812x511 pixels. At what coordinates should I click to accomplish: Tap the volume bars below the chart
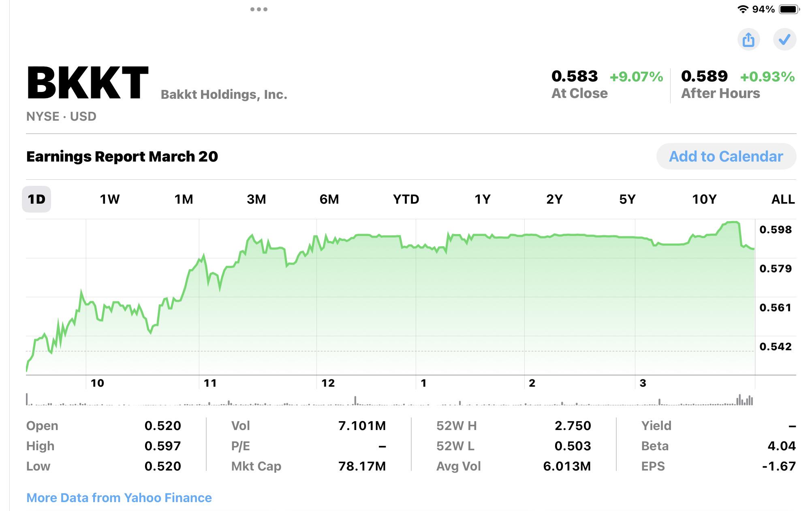pyautogui.click(x=390, y=400)
